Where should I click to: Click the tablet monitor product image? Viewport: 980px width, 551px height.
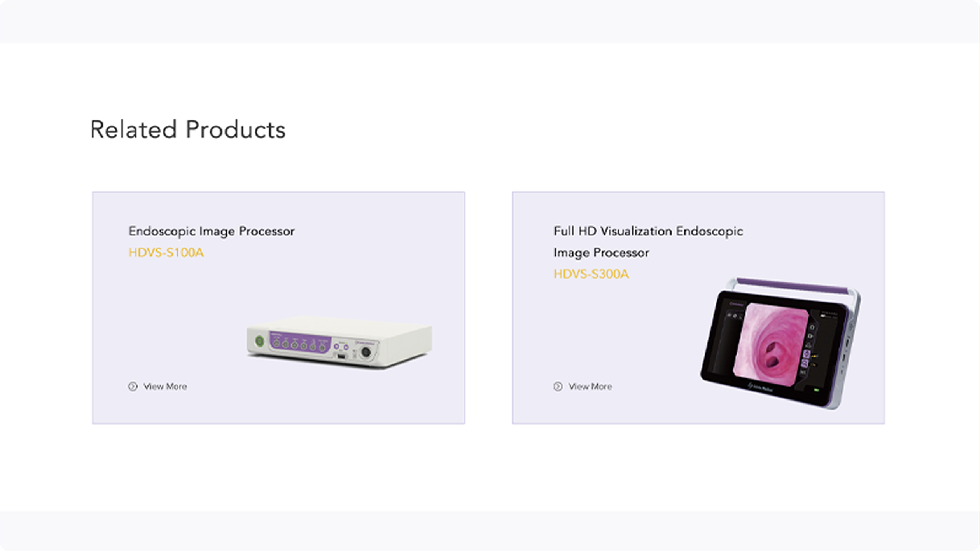pos(780,344)
